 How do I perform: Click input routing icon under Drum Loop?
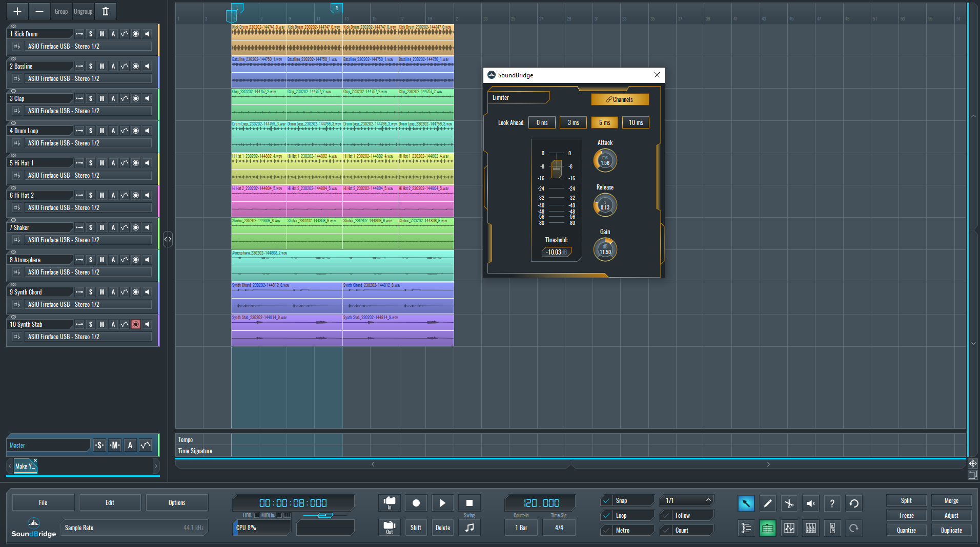(x=17, y=143)
